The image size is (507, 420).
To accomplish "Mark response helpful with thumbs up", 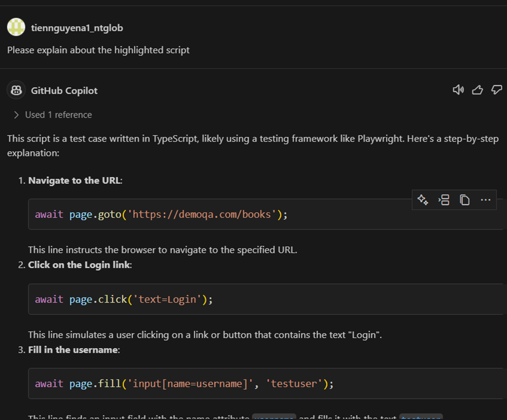I will [x=477, y=90].
